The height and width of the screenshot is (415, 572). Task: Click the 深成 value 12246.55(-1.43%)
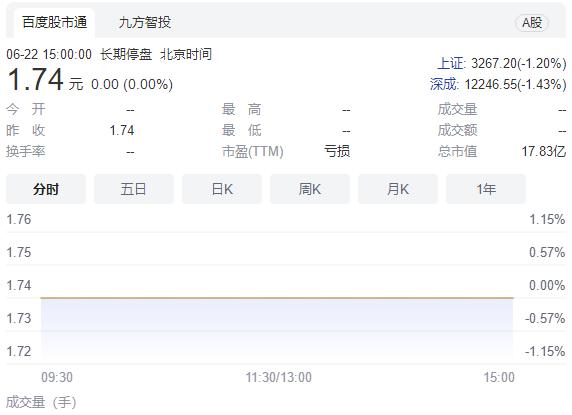point(515,84)
